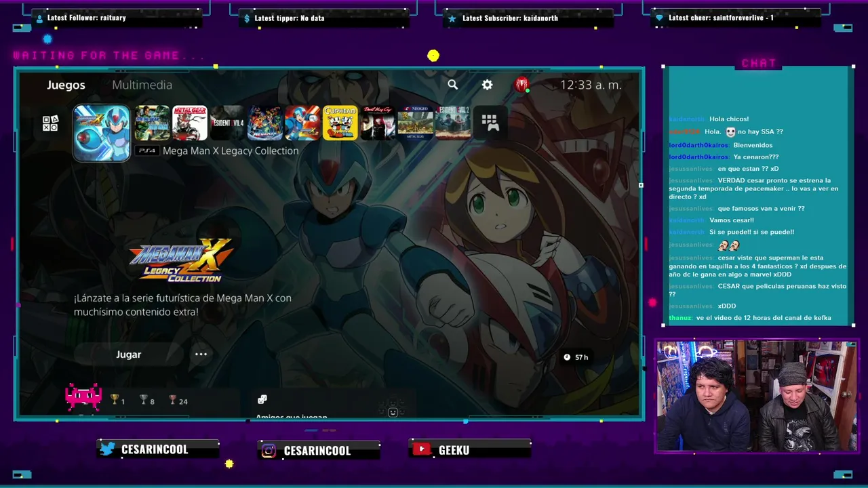Click the cheer heart icon

(659, 18)
